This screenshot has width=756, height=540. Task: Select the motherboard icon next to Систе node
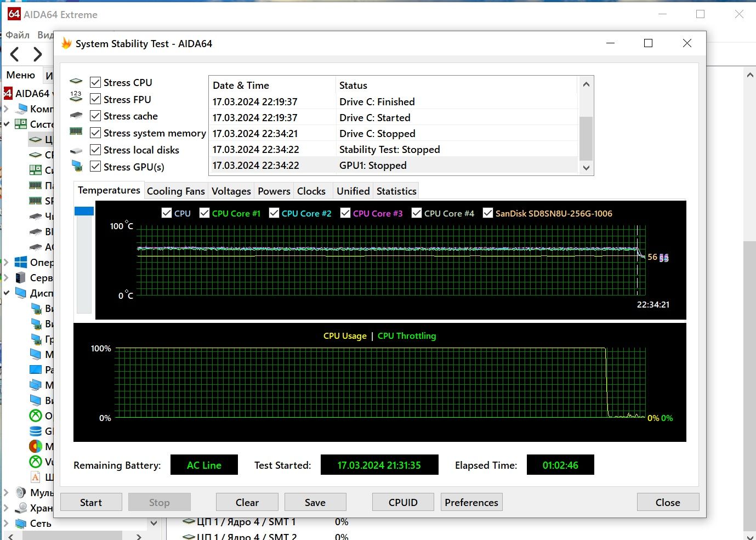[x=21, y=124]
